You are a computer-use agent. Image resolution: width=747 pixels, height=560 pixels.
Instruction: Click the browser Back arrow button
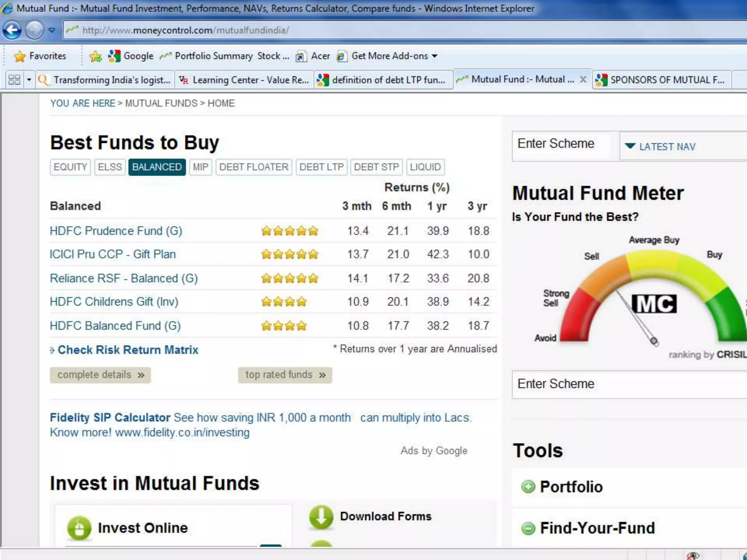click(12, 30)
